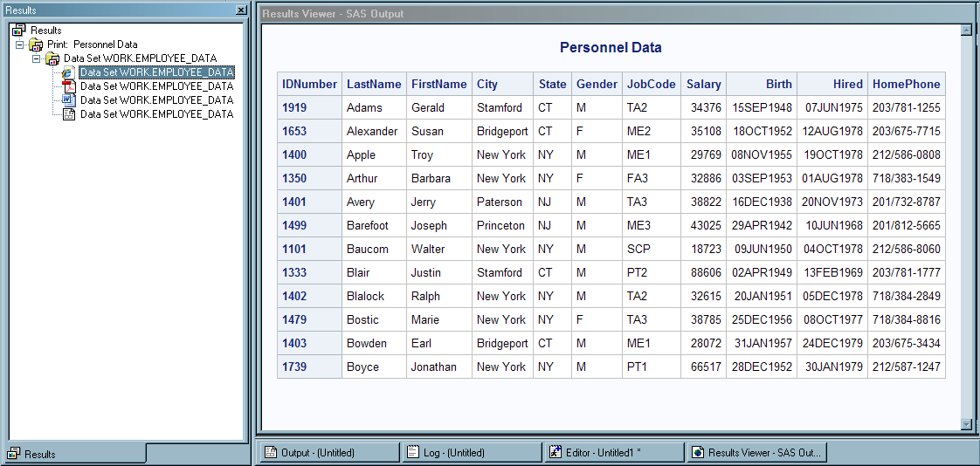Click the salary value 66517
This screenshot has width=980, height=466.
[706, 367]
